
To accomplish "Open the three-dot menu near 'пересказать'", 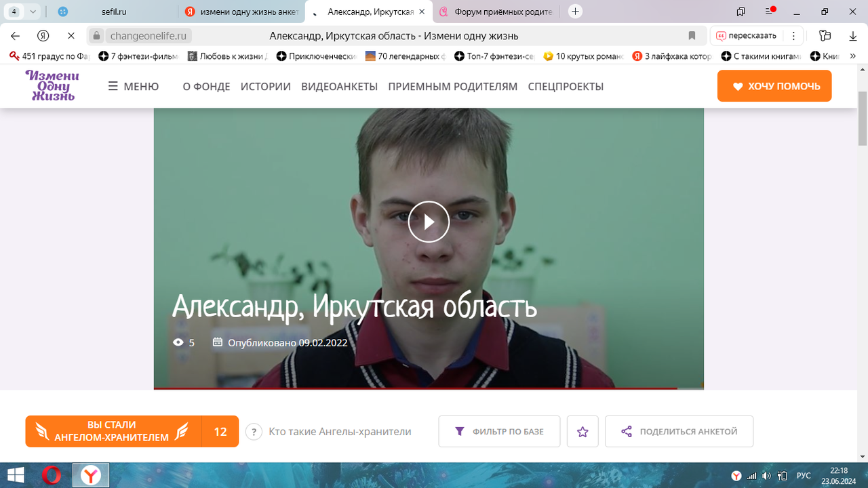I will (793, 35).
